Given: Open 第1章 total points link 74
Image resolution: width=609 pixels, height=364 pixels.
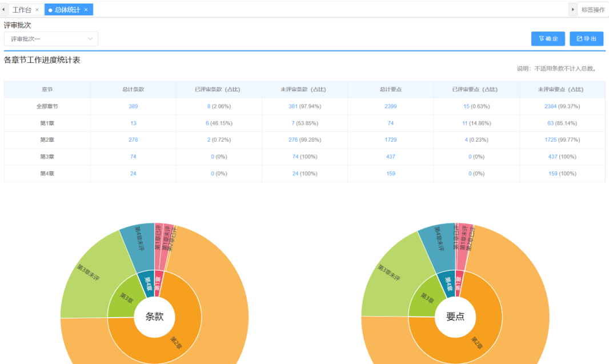Looking at the screenshot, I should click(391, 123).
